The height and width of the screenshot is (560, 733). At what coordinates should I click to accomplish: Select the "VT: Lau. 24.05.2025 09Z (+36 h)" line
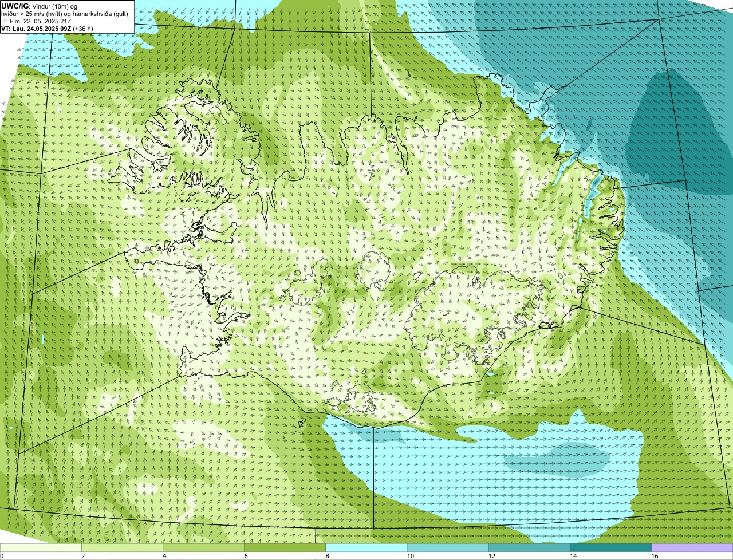pyautogui.click(x=47, y=29)
